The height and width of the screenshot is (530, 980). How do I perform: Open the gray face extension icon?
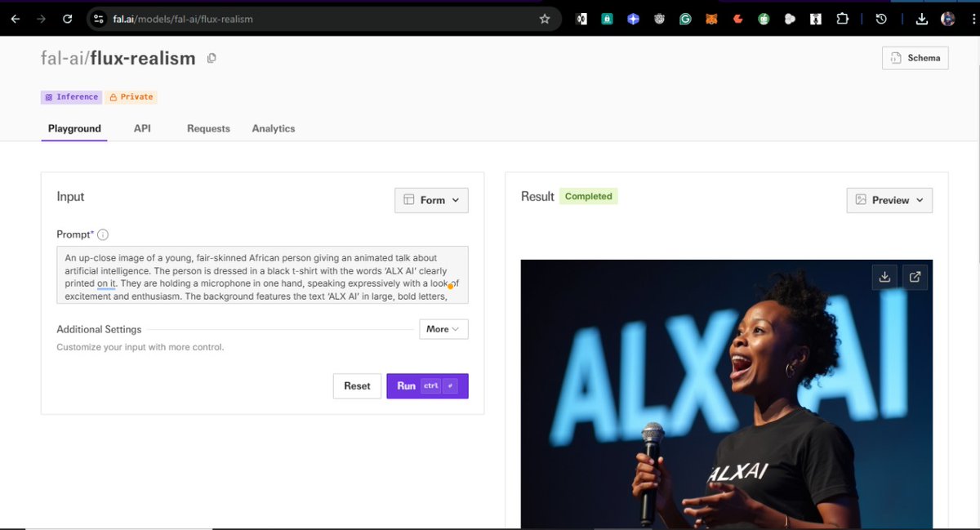point(659,19)
